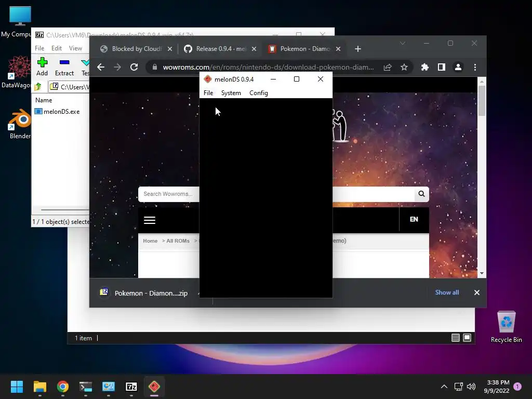This screenshot has height=399, width=532.
Task: Show hidden system tray icons
Action: click(444, 387)
